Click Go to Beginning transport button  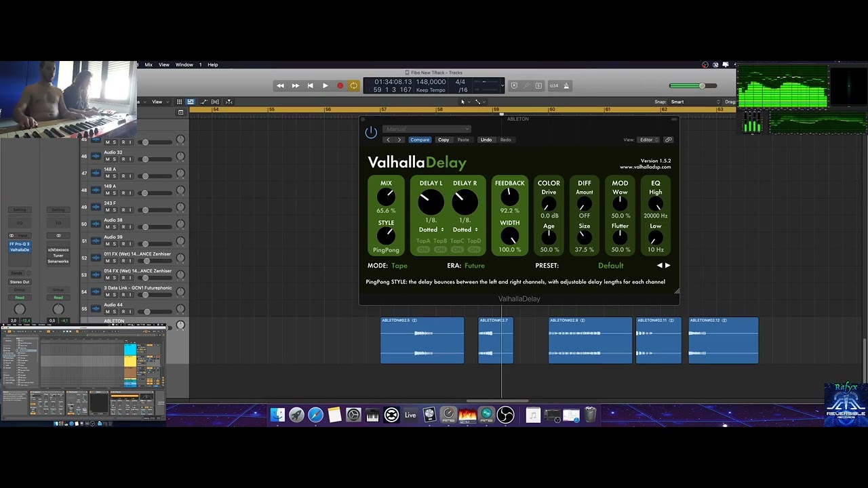[x=310, y=86]
